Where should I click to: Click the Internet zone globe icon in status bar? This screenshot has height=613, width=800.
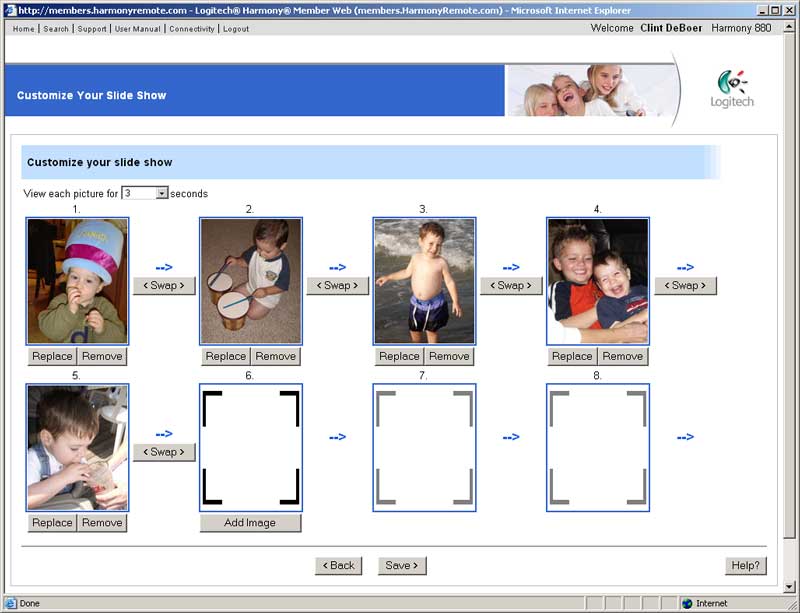tap(687, 603)
